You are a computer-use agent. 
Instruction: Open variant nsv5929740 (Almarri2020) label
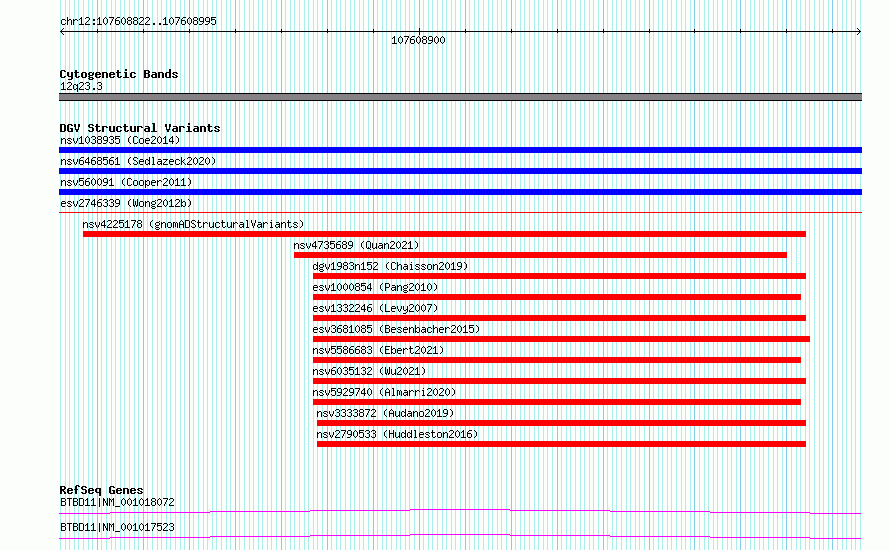pos(384,392)
